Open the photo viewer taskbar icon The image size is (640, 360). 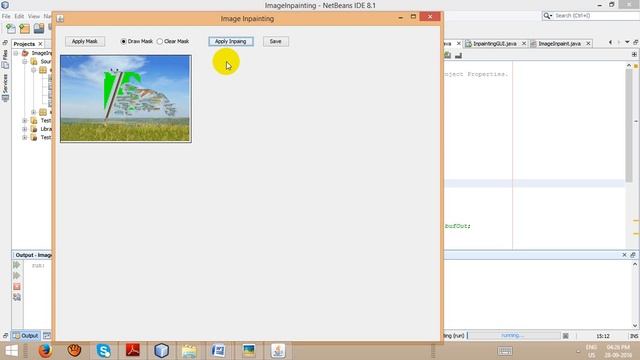click(x=248, y=351)
